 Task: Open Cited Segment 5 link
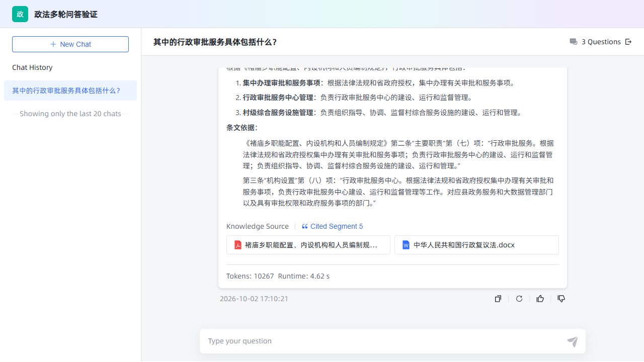[332, 226]
